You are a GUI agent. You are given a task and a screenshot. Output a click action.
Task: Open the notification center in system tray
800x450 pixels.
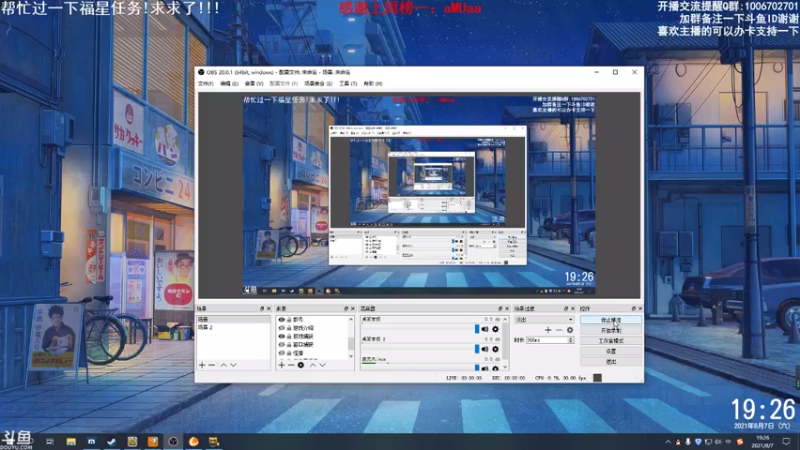786,442
